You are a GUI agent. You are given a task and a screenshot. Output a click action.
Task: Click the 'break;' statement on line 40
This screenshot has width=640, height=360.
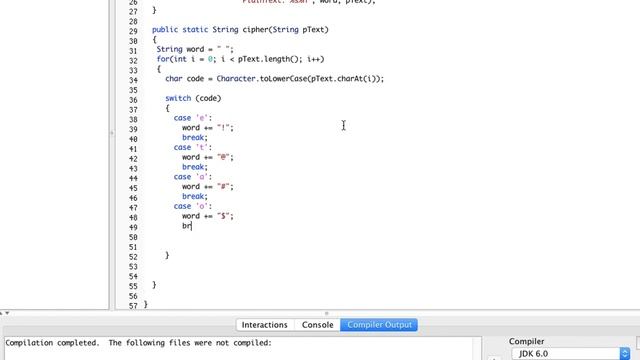click(195, 138)
